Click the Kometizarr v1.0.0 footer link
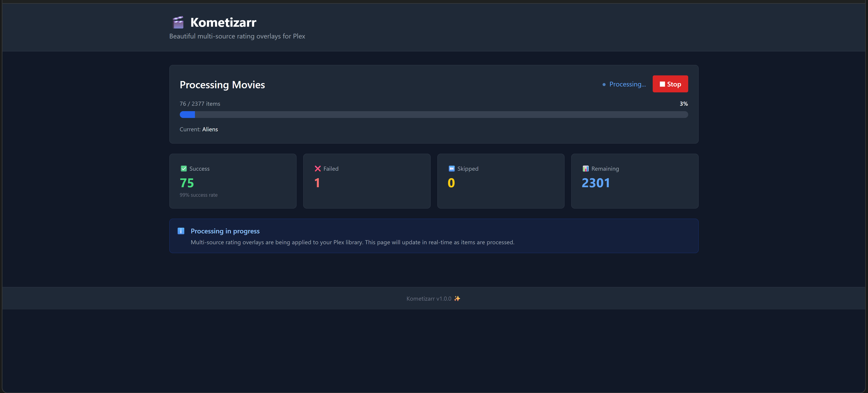The image size is (868, 393). (429, 298)
